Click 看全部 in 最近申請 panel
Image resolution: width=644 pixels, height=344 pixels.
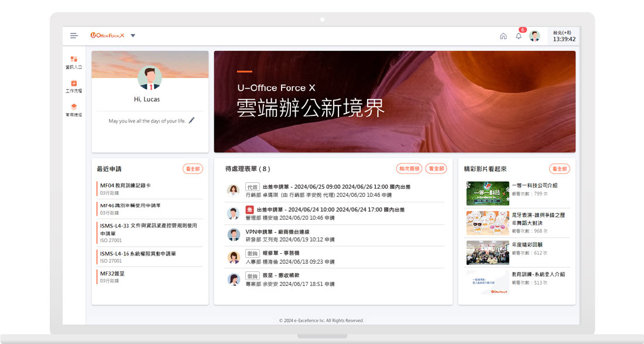tap(193, 169)
